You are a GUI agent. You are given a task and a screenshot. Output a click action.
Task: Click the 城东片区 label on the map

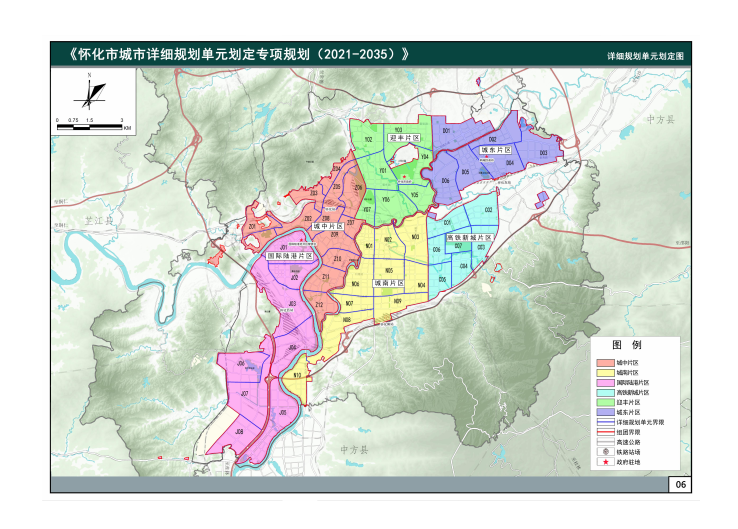pos(495,149)
